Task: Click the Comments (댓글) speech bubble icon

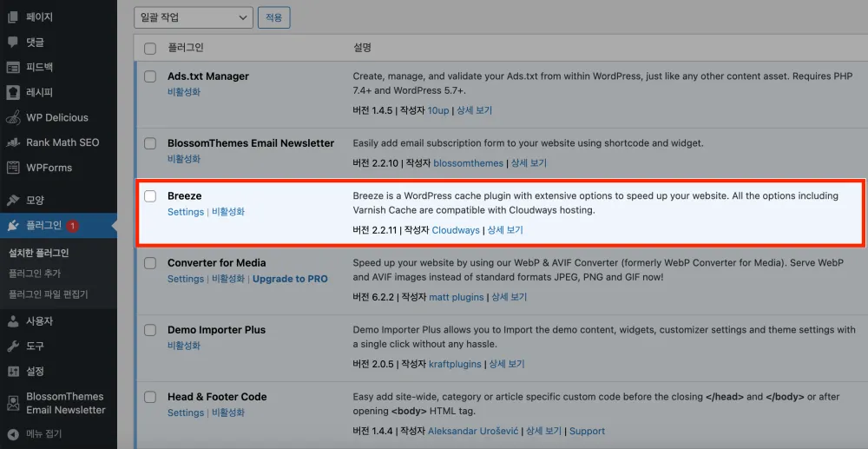Action: (13, 42)
